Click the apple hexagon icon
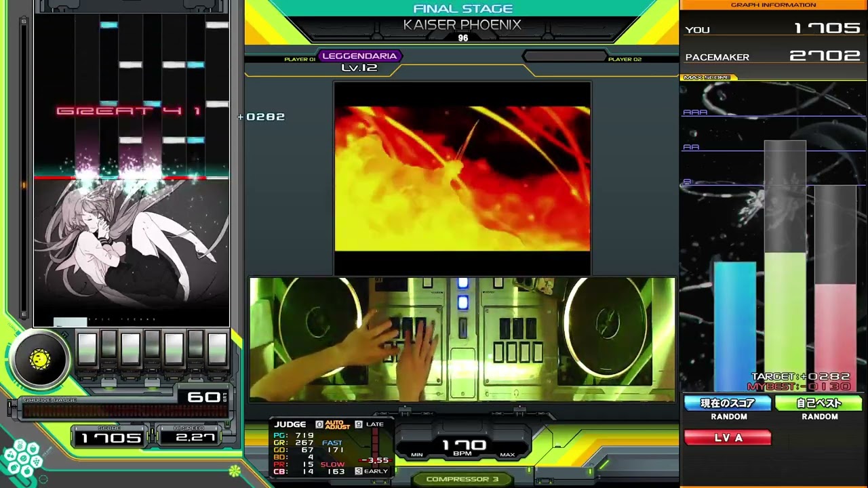The image size is (868, 488). [27, 471]
